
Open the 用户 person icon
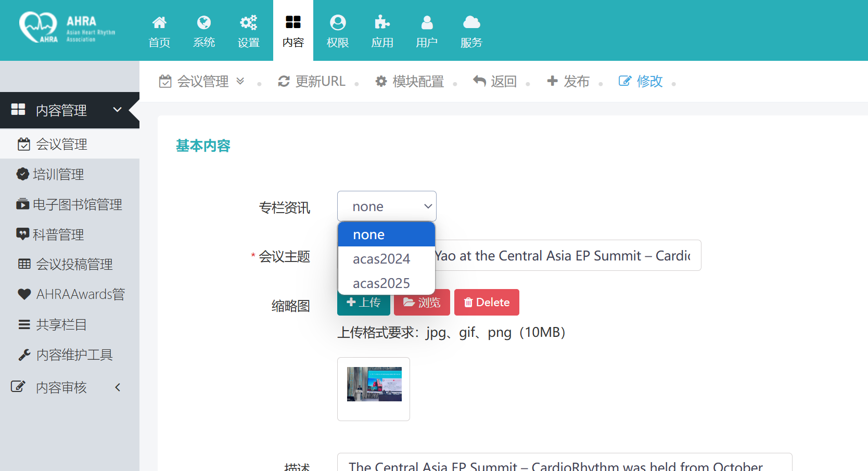[x=427, y=23]
